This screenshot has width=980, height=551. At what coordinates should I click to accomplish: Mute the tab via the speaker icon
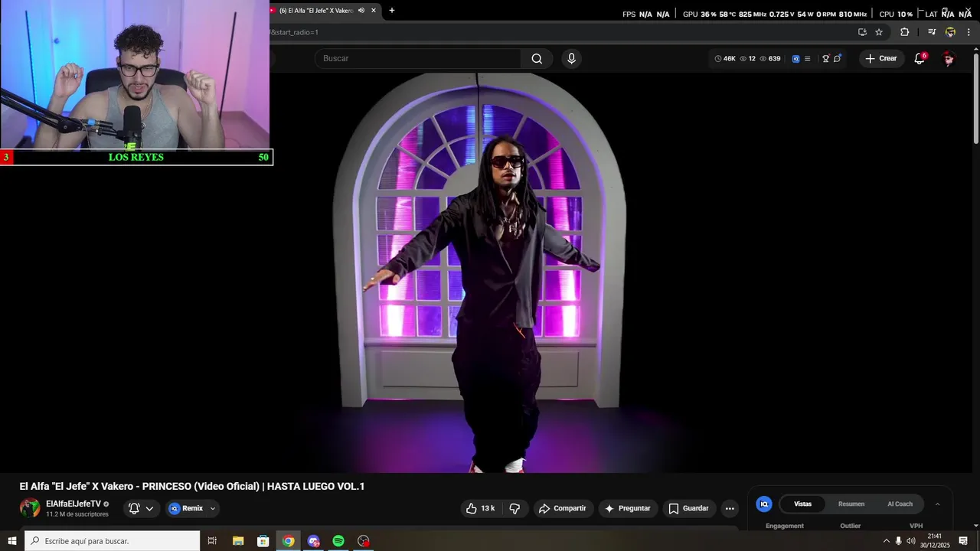coord(361,11)
